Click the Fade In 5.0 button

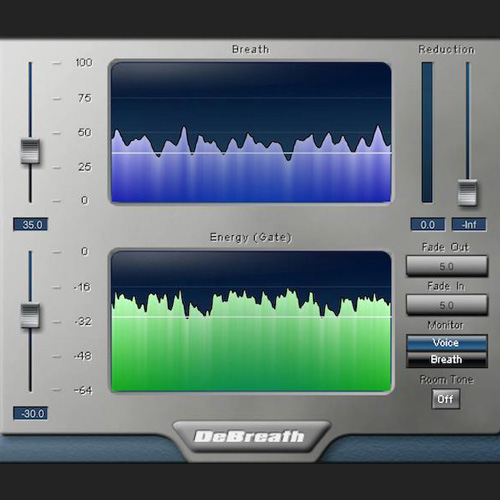click(447, 305)
